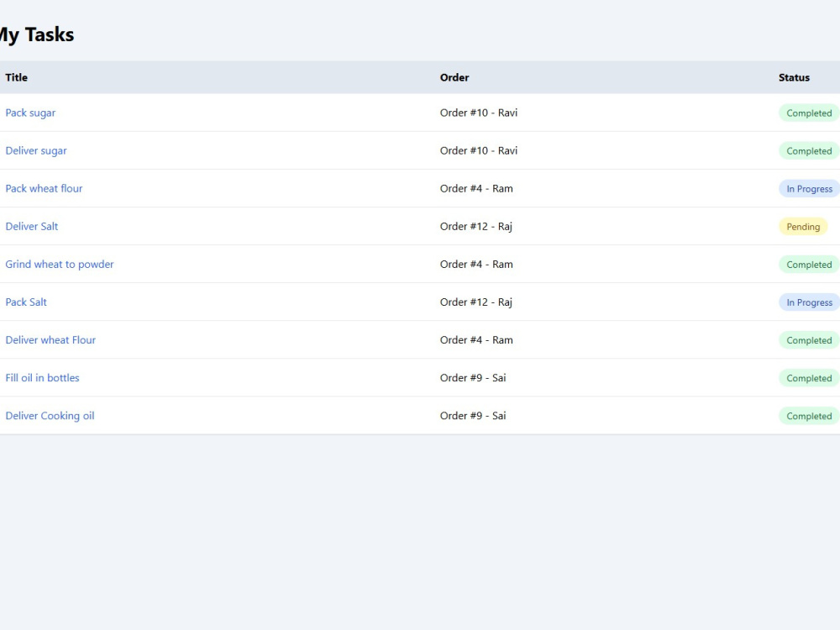Click Completed badge for Deliver Cooking oil

coord(809,417)
